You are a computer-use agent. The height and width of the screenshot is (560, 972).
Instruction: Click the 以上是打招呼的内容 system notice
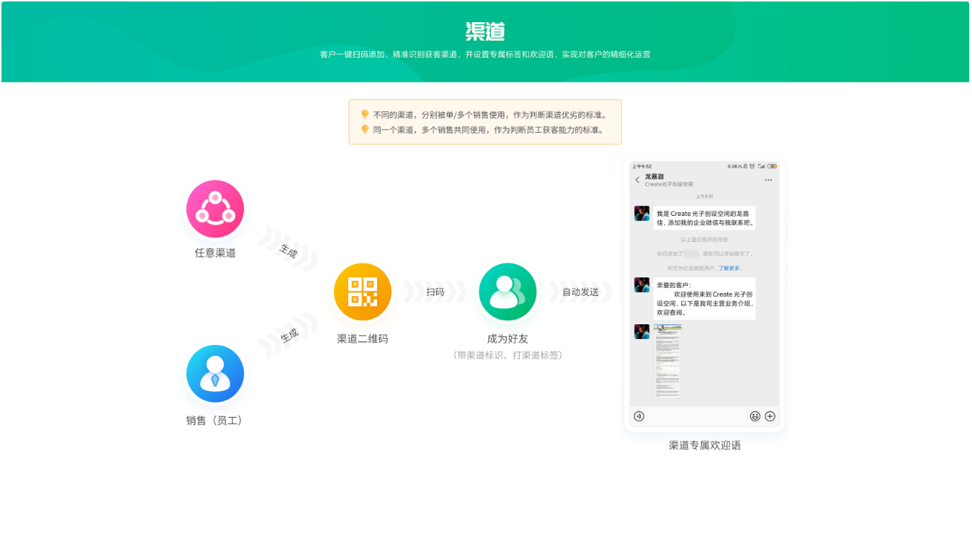[x=704, y=240]
